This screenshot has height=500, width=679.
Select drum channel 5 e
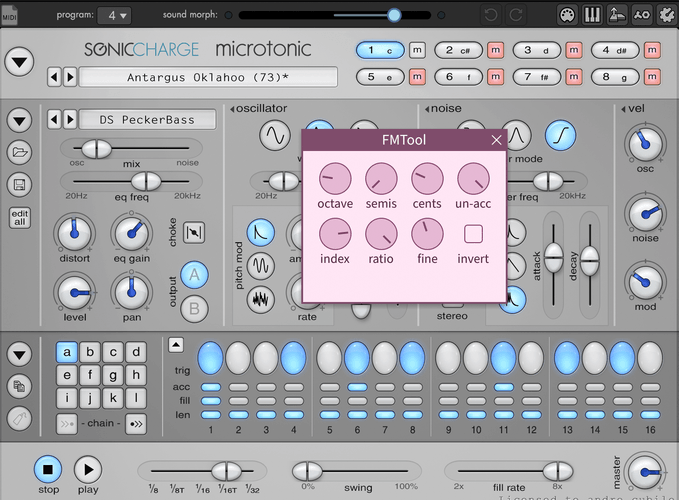pos(380,77)
